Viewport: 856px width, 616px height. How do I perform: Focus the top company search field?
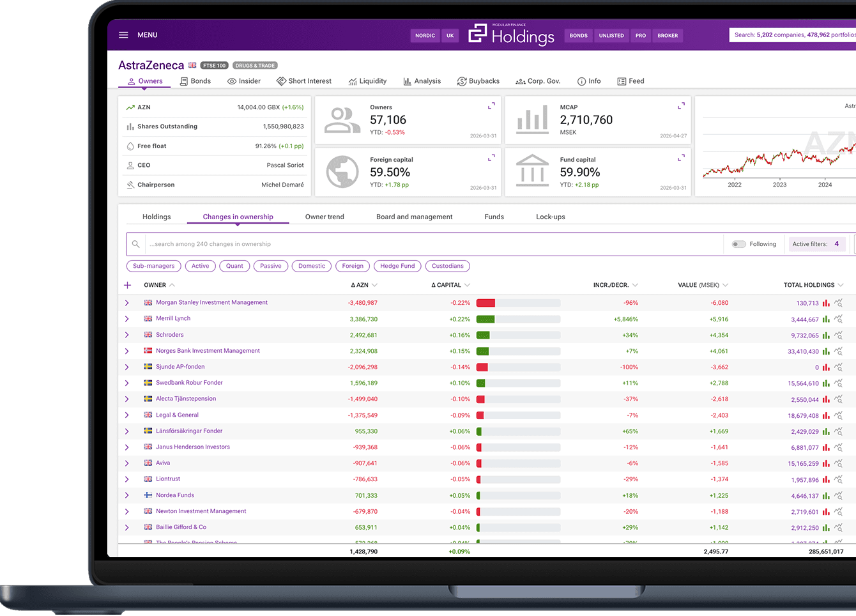pos(793,35)
